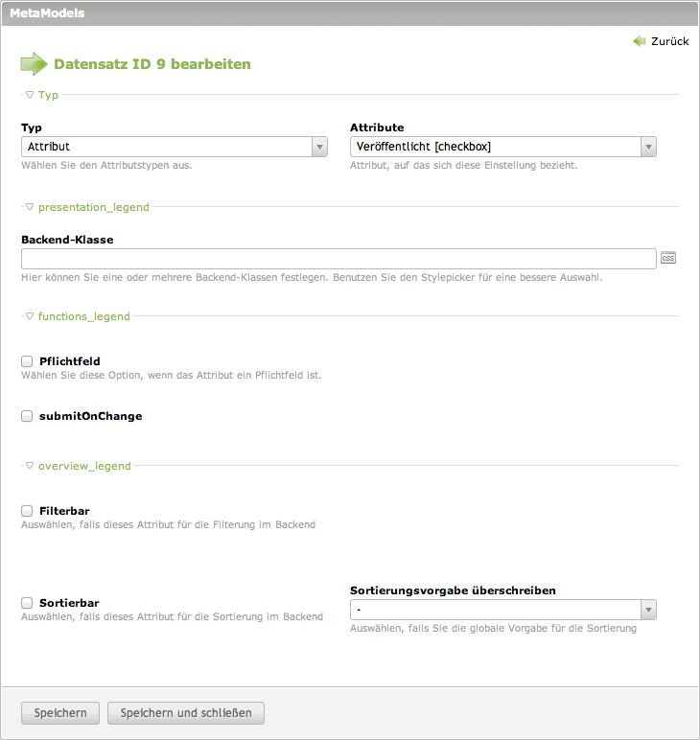Collapse the presentation_legend section
This screenshot has height=740, width=700.
30,206
